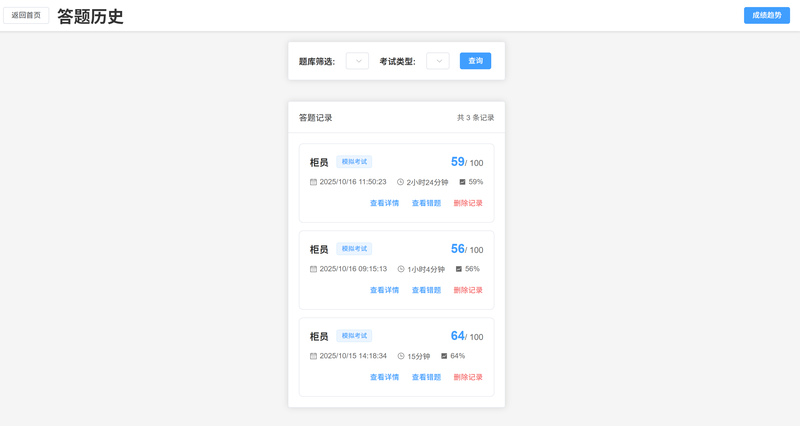The height and width of the screenshot is (426, 800).
Task: Click clock icon beside 2小时24分钟
Action: (401, 182)
